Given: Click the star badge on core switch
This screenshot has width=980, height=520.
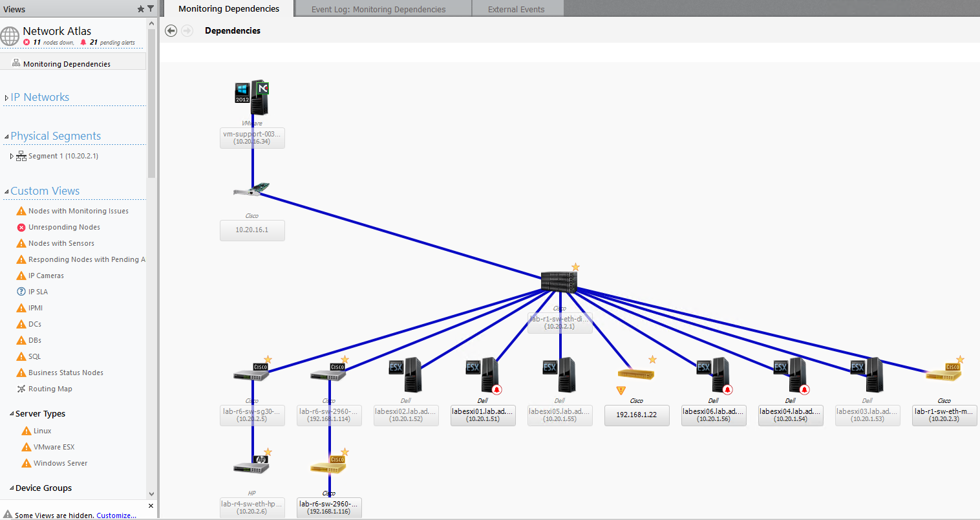Looking at the screenshot, I should (575, 266).
